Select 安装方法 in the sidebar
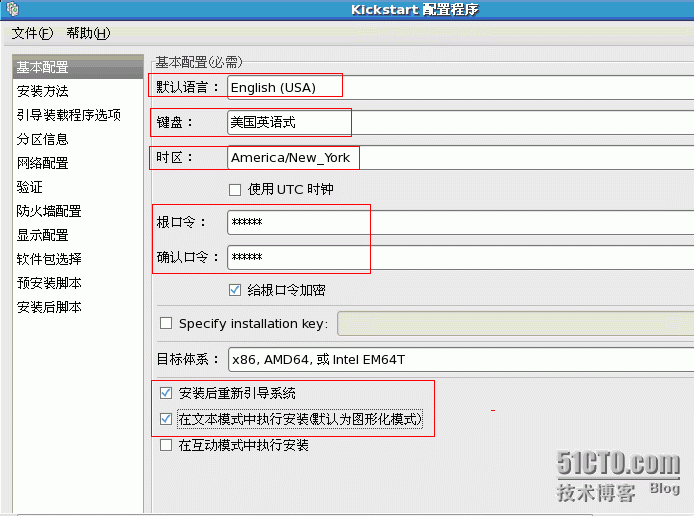This screenshot has height=516, width=694. pyautogui.click(x=78, y=91)
